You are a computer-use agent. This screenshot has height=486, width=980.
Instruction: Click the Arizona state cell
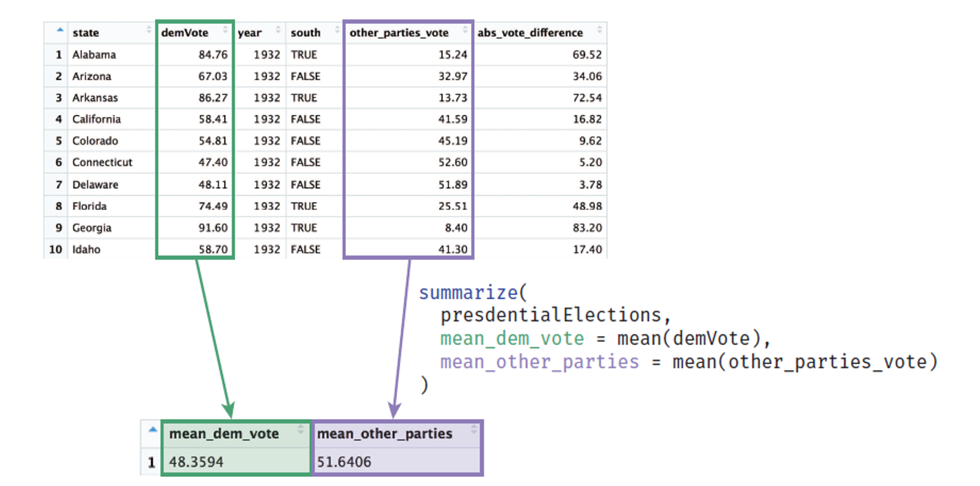click(x=92, y=76)
